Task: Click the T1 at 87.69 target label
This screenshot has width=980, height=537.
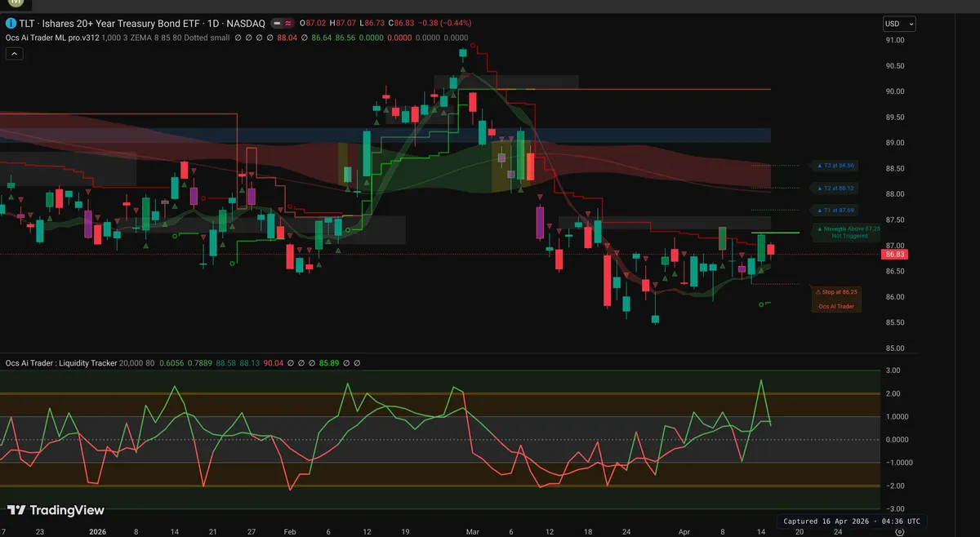Action: click(835, 210)
